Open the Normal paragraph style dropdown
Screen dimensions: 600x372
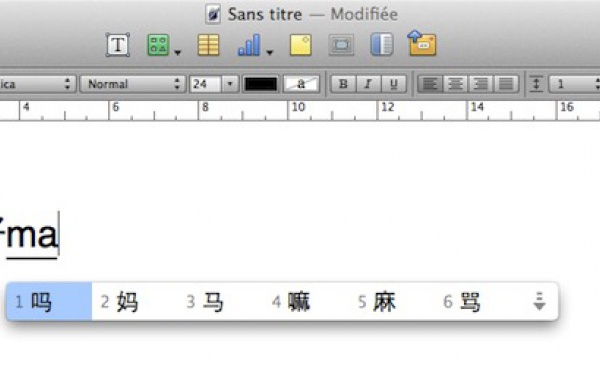132,84
